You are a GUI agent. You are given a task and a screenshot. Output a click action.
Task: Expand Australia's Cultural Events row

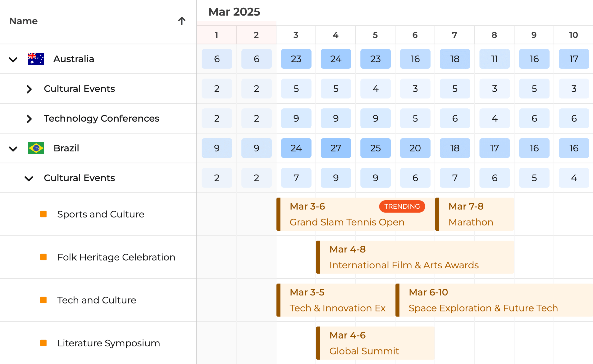(x=29, y=89)
